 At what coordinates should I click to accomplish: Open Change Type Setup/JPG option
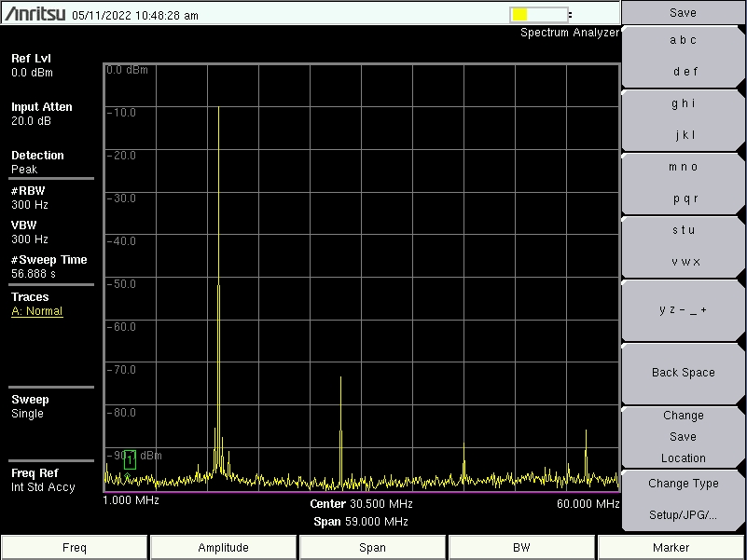(684, 499)
